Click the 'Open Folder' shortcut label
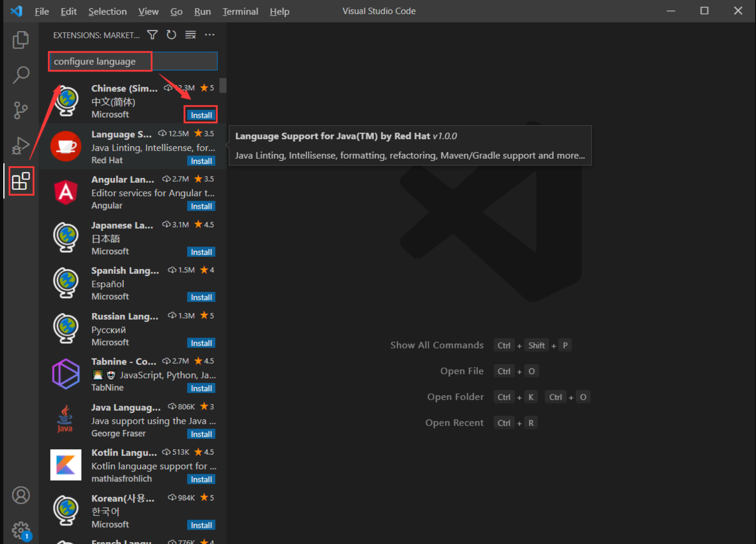The width and height of the screenshot is (756, 544). click(x=455, y=397)
